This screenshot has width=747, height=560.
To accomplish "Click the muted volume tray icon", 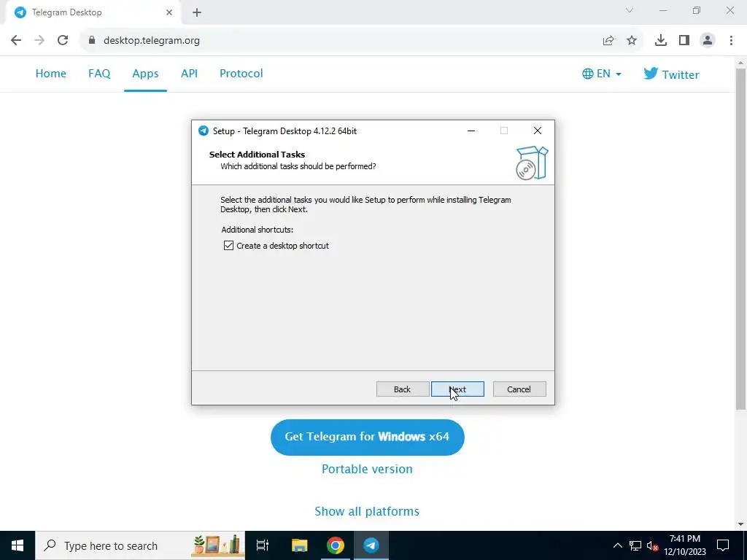I will [x=652, y=545].
